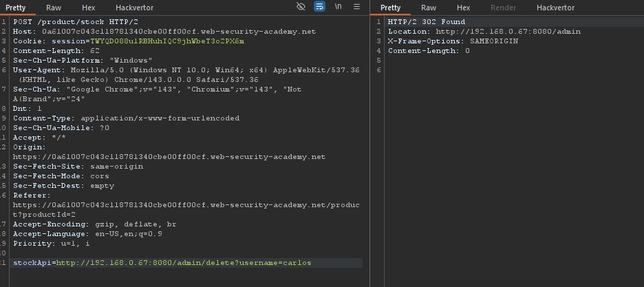Click the User-Agent header line

coord(186,75)
